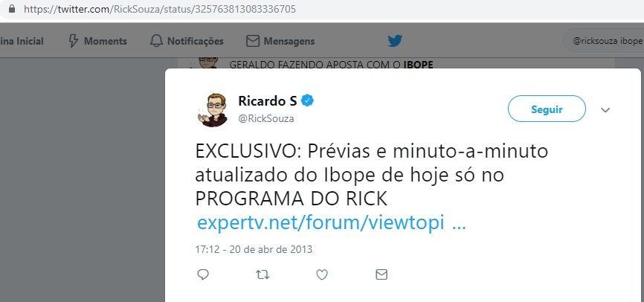Click the Twitter search field with @ricksouza ibope
644x302 pixels.
coord(603,41)
